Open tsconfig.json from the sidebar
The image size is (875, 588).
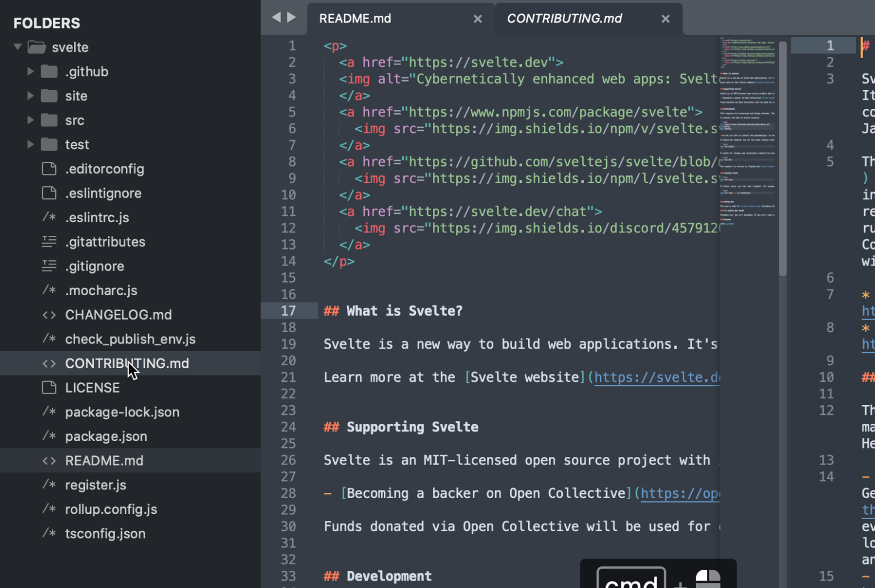[105, 533]
